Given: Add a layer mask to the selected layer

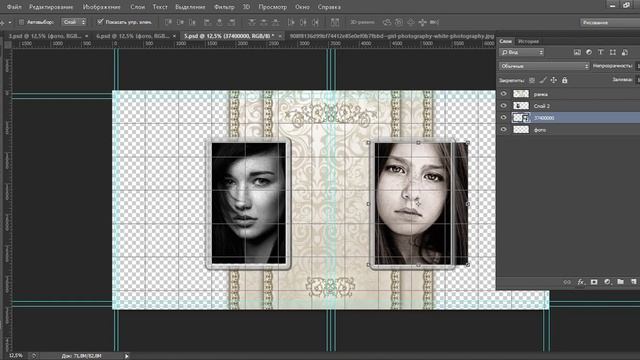Looking at the screenshot, I should (x=594, y=282).
